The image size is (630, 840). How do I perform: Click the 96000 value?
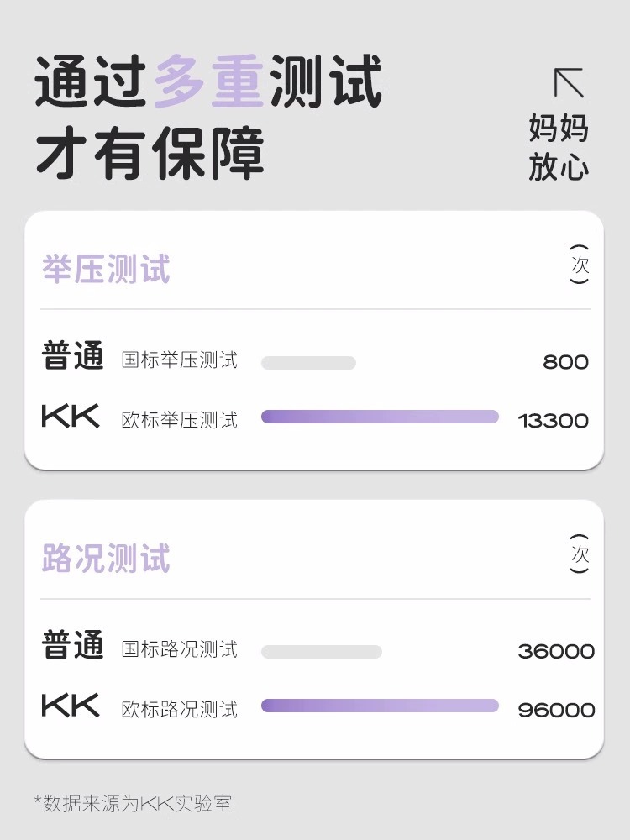click(556, 710)
